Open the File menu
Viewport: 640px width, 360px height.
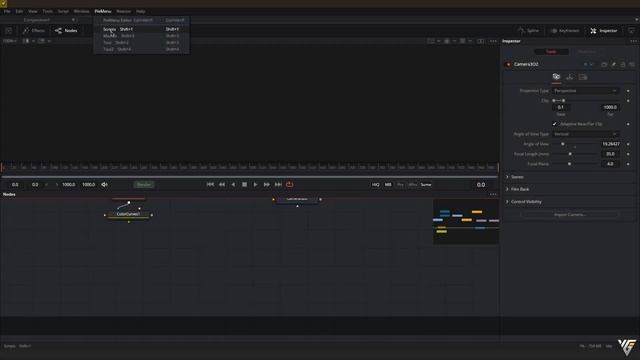[7, 11]
